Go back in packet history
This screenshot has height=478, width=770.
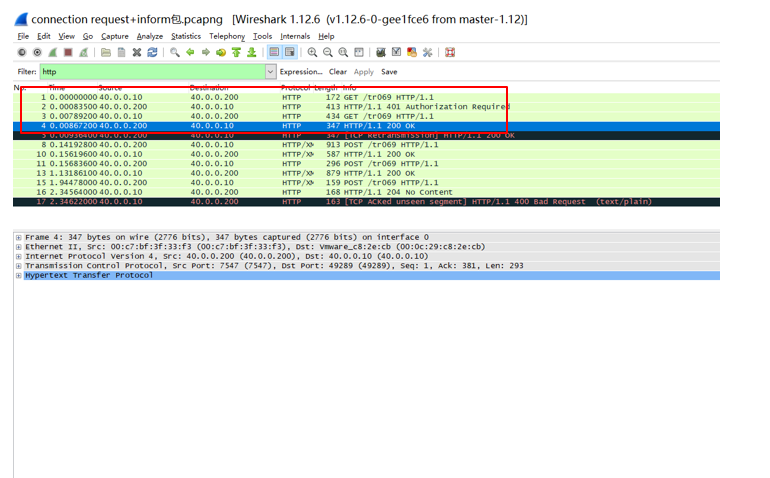(190, 52)
